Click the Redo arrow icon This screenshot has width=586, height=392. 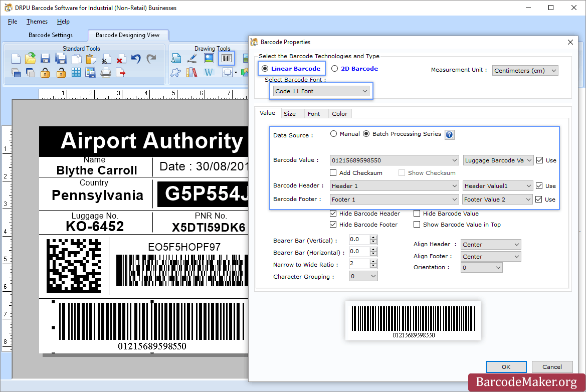[151, 59]
